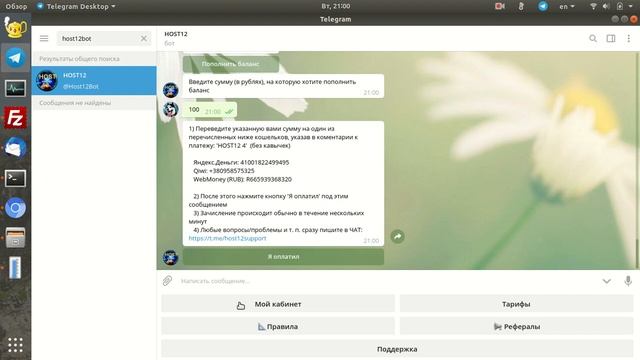Click the Telegram tray icon in top bar
Screen dimensions: 640x360
pos(542,6)
